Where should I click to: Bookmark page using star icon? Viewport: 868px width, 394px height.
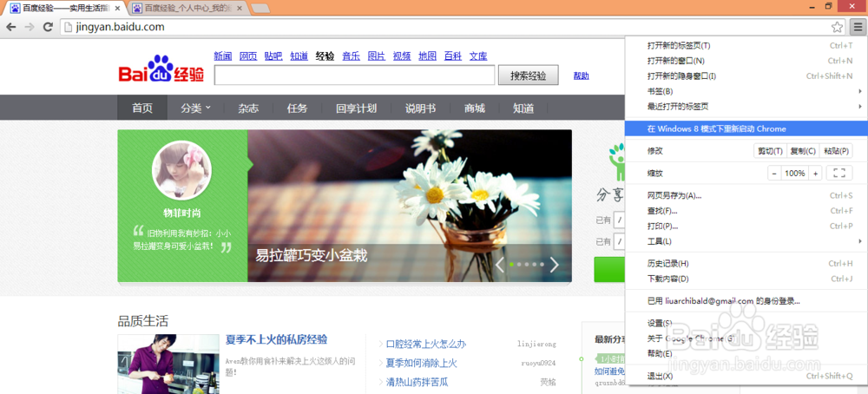(837, 27)
